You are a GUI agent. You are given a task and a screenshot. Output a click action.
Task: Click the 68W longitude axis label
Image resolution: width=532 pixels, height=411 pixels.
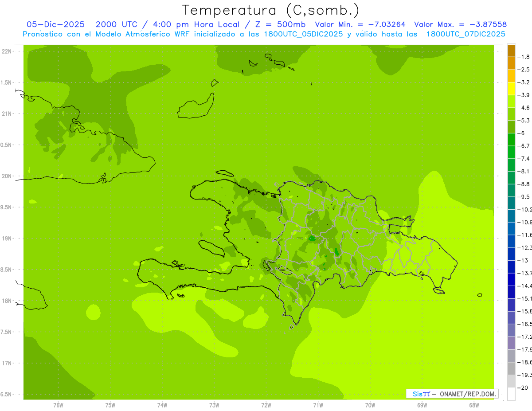474,405
